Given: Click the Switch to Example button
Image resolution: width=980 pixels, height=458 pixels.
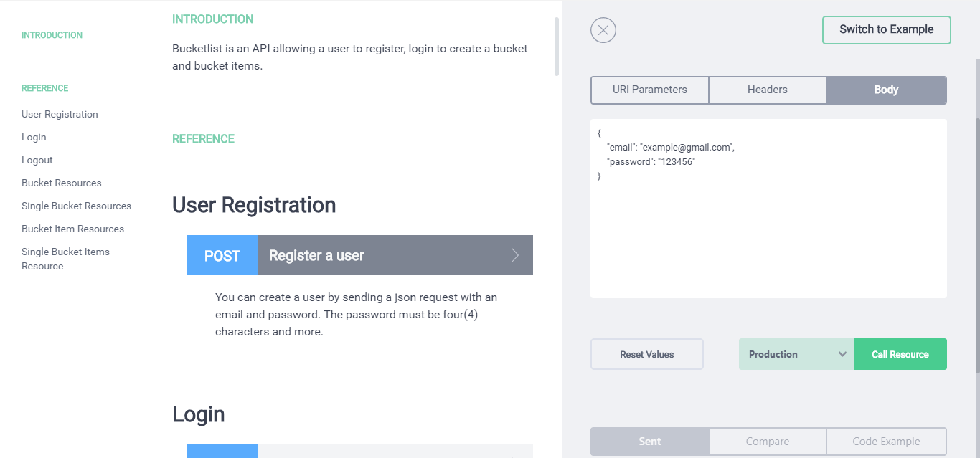Looking at the screenshot, I should click(886, 29).
